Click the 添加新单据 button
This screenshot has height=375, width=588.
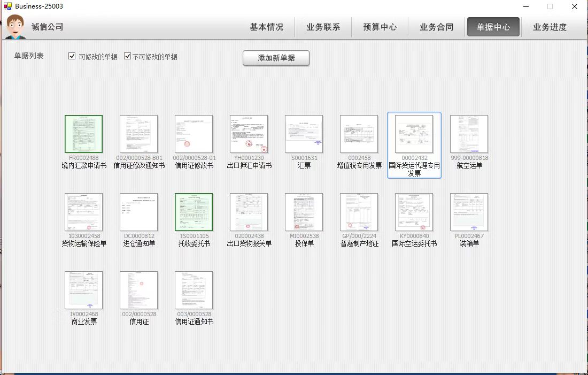[276, 58]
